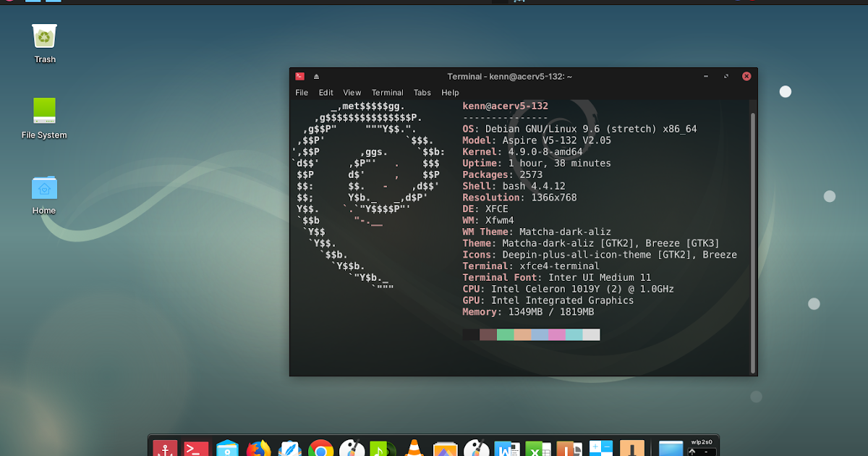Open VLC media player from the dock
Viewport: 868px width, 456px height.
pos(414,449)
